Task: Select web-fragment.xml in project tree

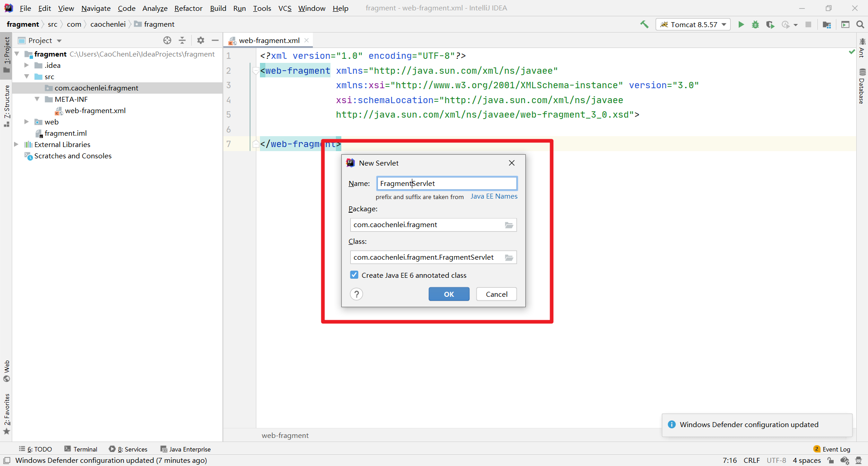Action: pyautogui.click(x=95, y=110)
